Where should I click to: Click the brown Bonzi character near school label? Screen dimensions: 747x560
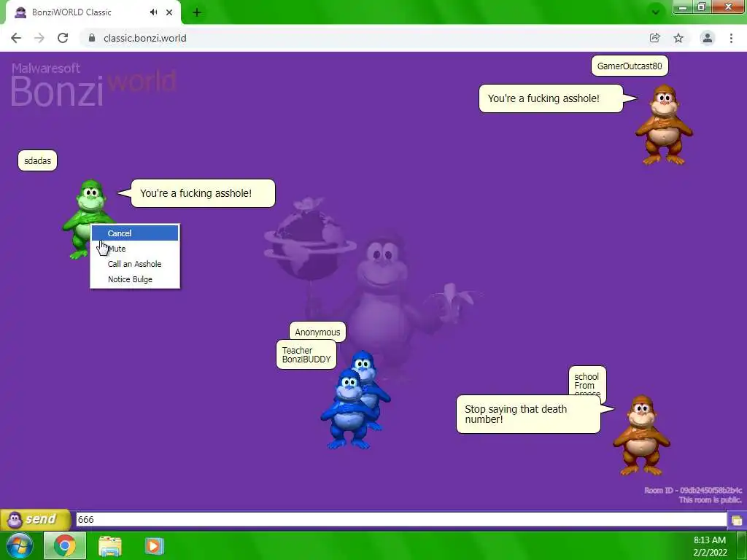(x=641, y=435)
